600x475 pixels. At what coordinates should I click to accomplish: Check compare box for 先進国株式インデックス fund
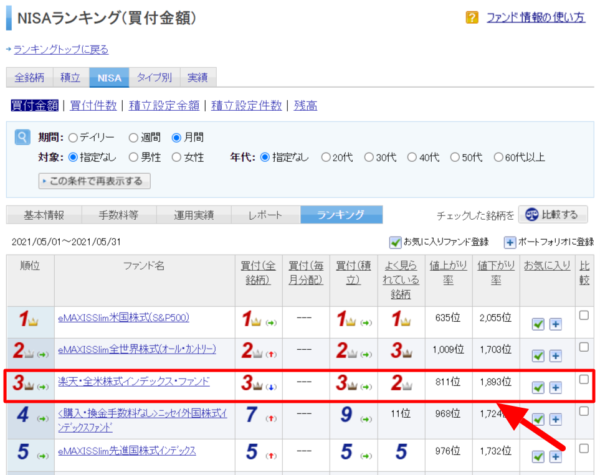[584, 449]
